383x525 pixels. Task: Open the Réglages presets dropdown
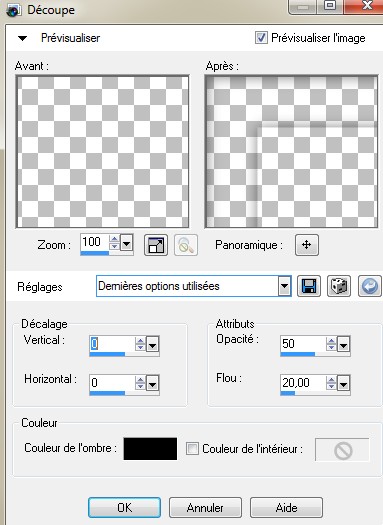tap(284, 286)
